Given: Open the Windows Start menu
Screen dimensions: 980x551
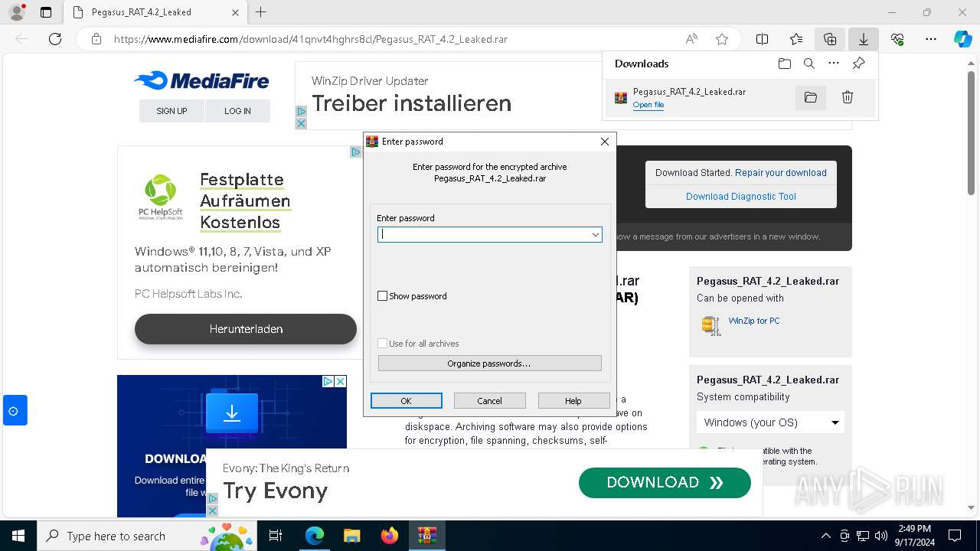Looking at the screenshot, I should pyautogui.click(x=18, y=536).
